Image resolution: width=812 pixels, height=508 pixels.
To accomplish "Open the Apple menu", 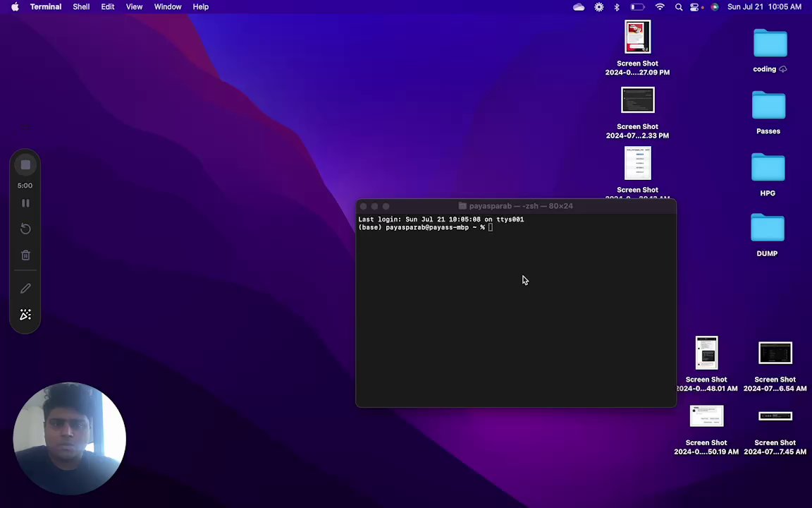I will pos(15,7).
